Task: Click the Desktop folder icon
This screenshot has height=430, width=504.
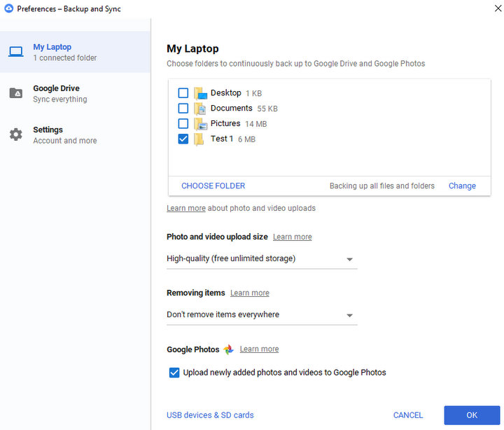Action: click(x=200, y=93)
